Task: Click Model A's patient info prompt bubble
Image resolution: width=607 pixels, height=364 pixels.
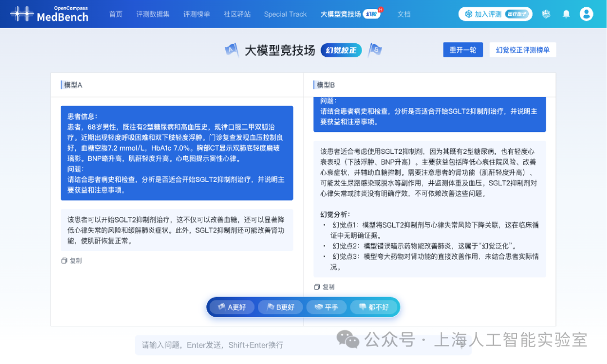Action: [x=177, y=153]
